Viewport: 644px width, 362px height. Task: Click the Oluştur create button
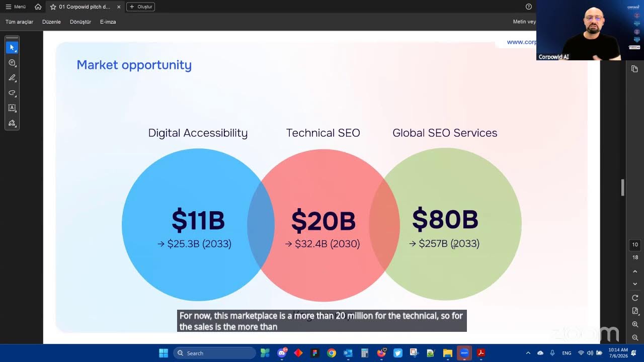click(x=140, y=7)
